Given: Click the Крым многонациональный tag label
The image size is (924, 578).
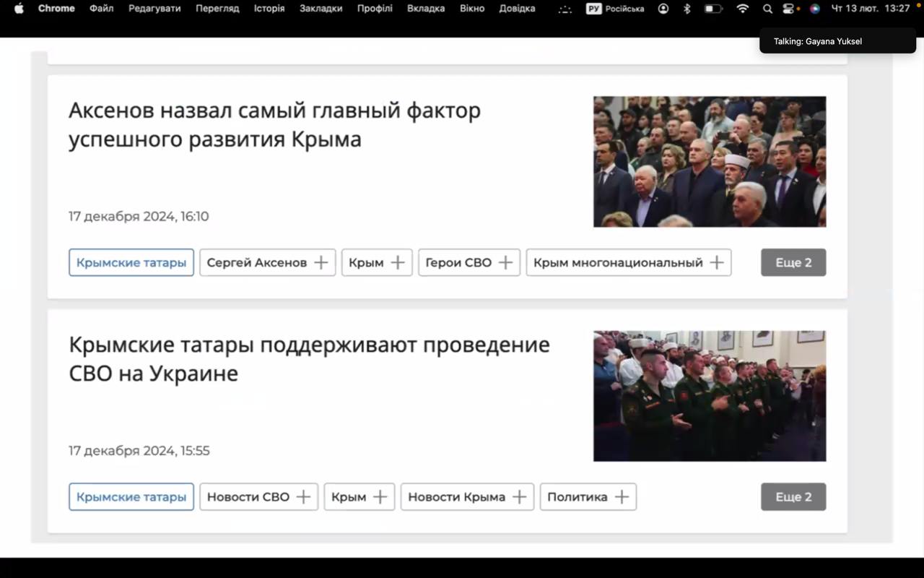Looking at the screenshot, I should (x=618, y=262).
